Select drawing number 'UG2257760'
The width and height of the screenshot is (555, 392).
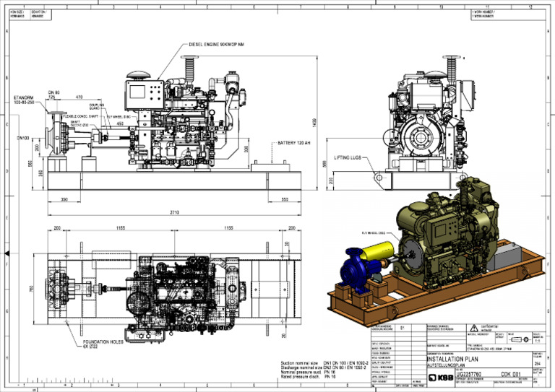468,374
